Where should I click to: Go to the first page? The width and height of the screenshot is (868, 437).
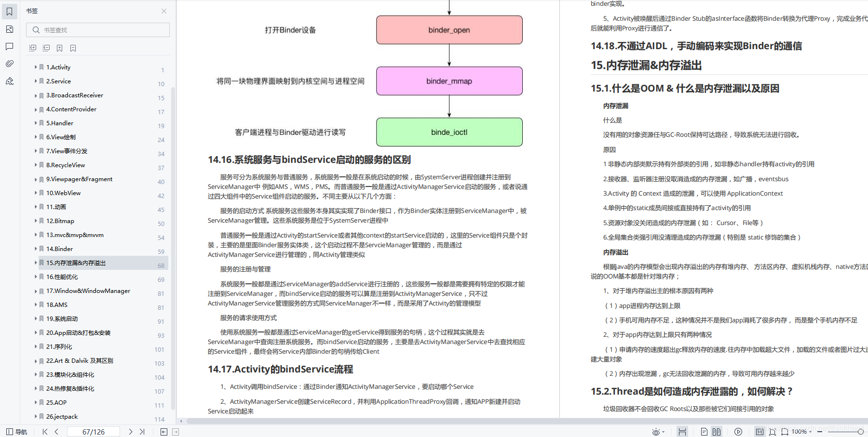click(45, 432)
